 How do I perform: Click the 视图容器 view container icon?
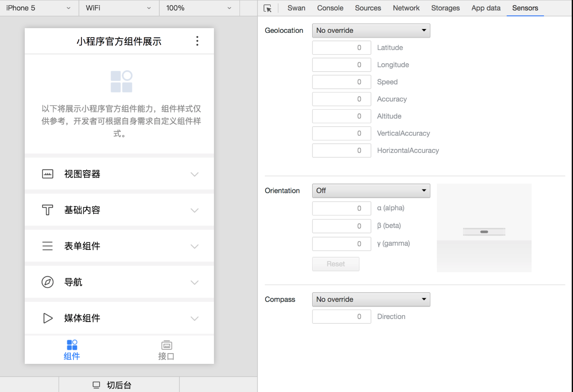coord(47,174)
